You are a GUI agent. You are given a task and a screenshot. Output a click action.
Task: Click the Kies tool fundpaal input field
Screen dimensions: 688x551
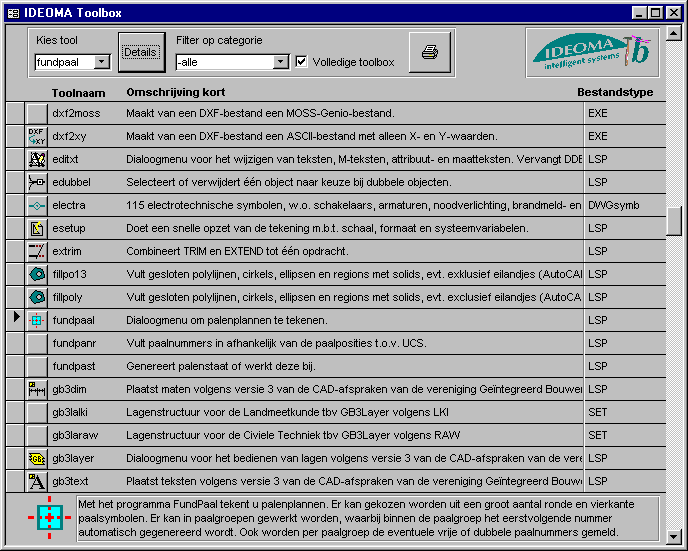tap(65, 62)
